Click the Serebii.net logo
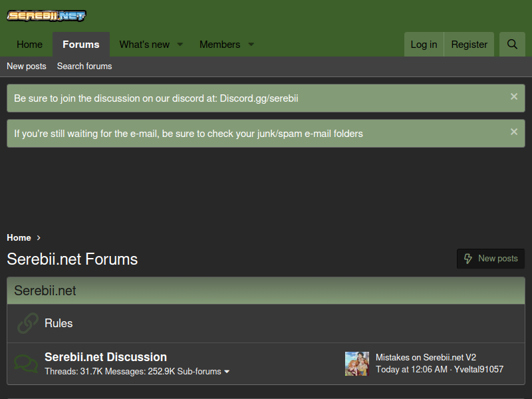Screen dimensions: 532x399 point(47,15)
